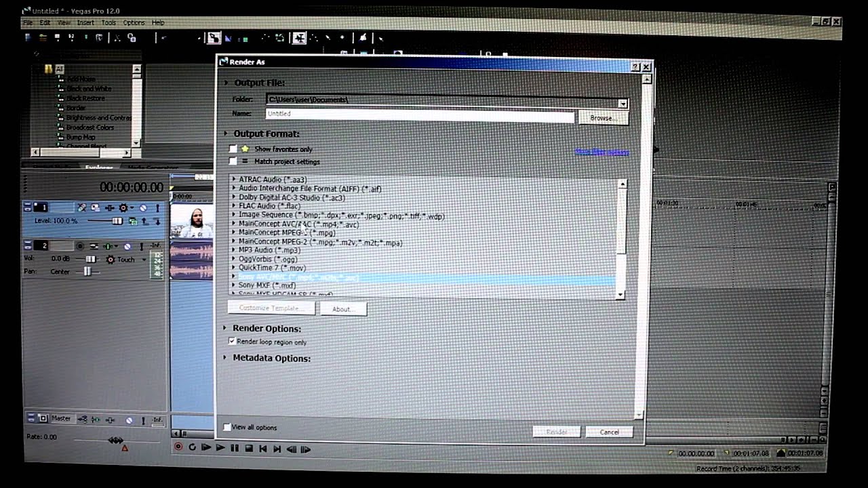Screen dimensions: 868x488
Task: Open the Folder path dropdown
Action: pyautogui.click(x=623, y=103)
